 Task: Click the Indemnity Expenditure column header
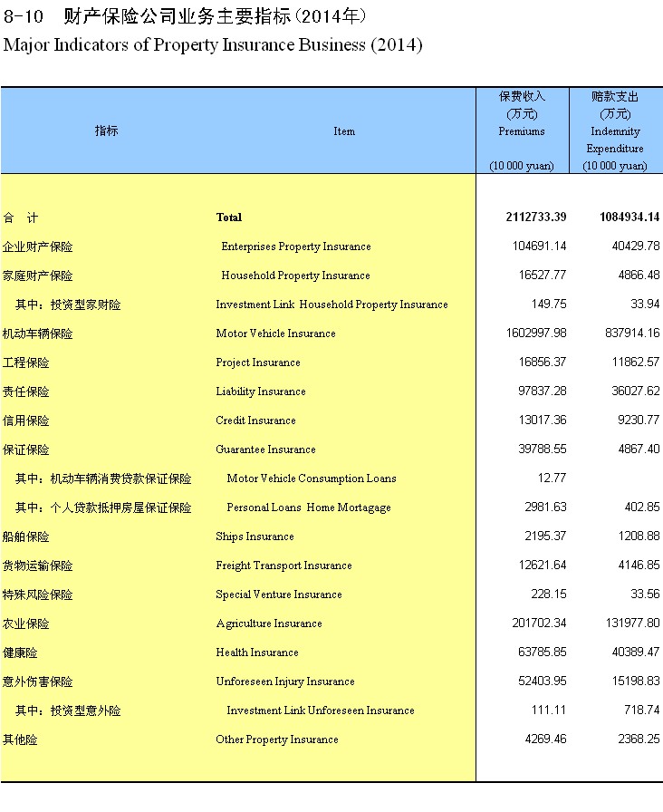pos(615,130)
